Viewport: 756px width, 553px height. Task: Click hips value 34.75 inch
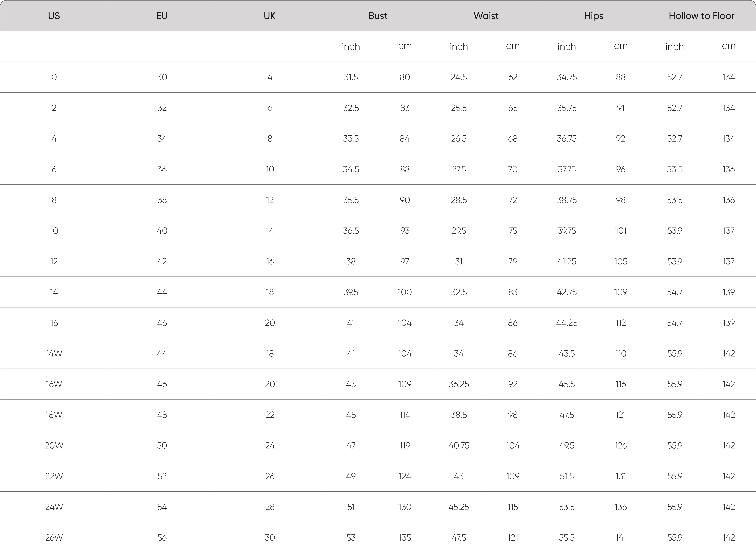point(567,77)
